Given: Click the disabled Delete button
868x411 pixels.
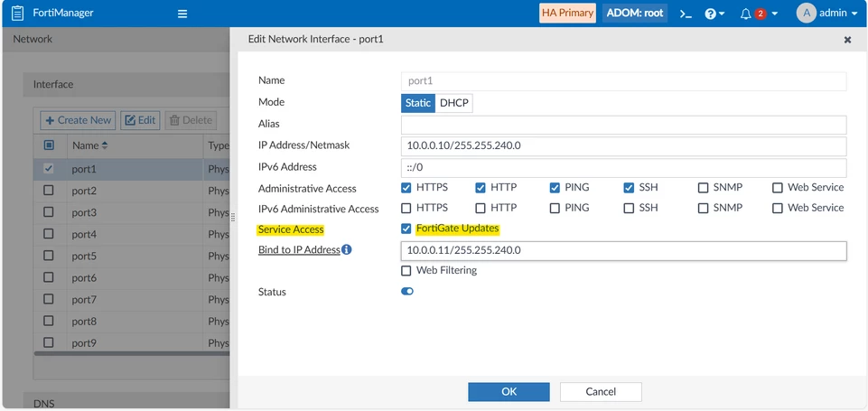Looking at the screenshot, I should pos(191,120).
